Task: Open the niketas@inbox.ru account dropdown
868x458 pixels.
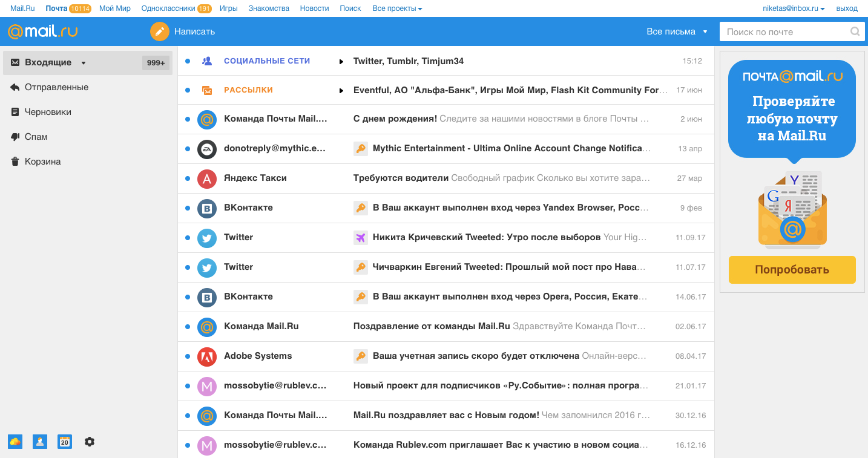Action: coord(794,8)
